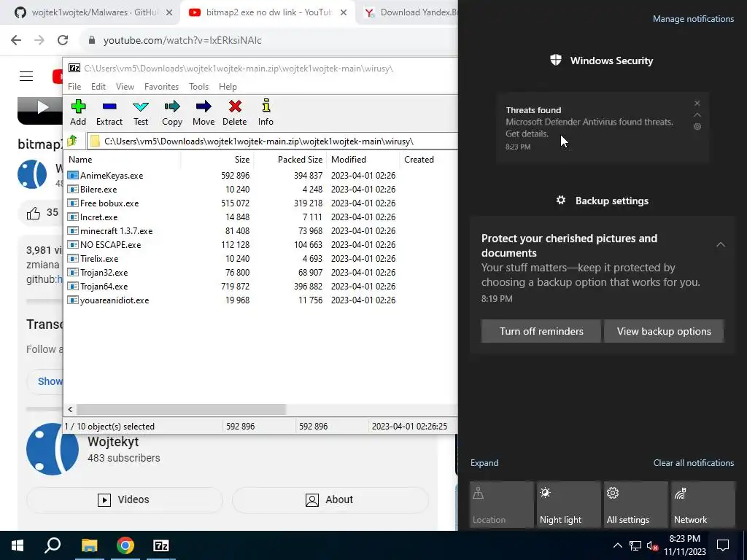
Task: Click the 7-Zip address path field
Action: click(273, 141)
